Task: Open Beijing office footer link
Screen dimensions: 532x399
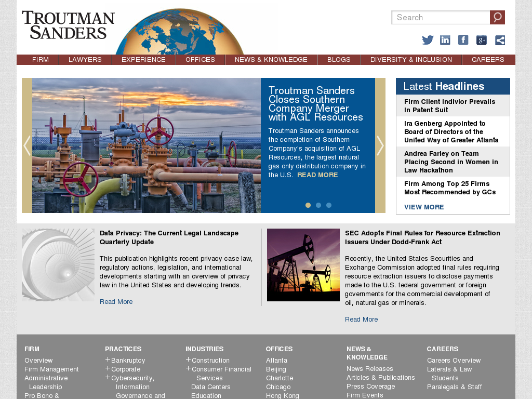Action: tap(276, 369)
